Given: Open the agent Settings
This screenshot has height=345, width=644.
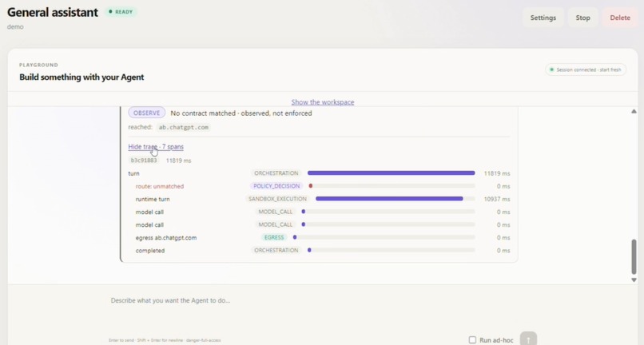Looking at the screenshot, I should point(543,18).
